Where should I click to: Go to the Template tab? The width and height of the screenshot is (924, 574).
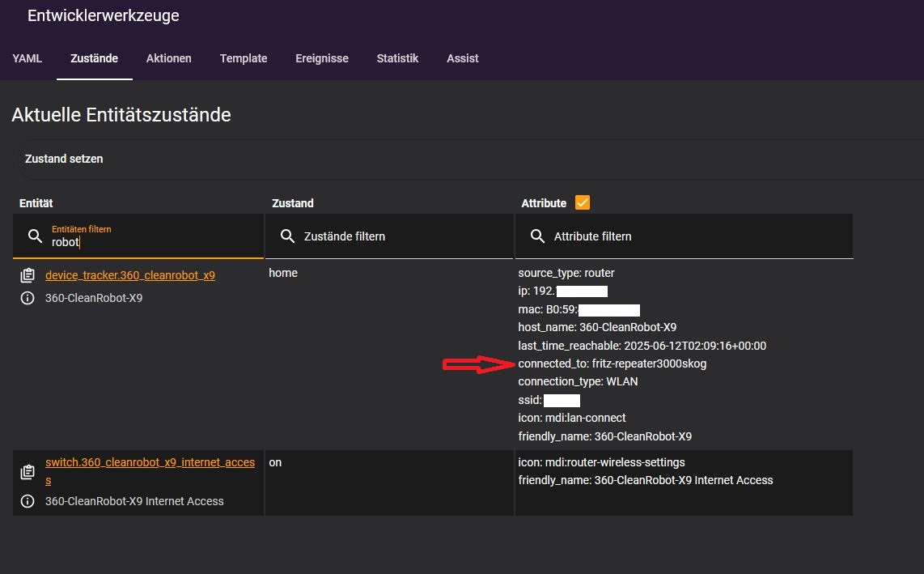click(244, 58)
